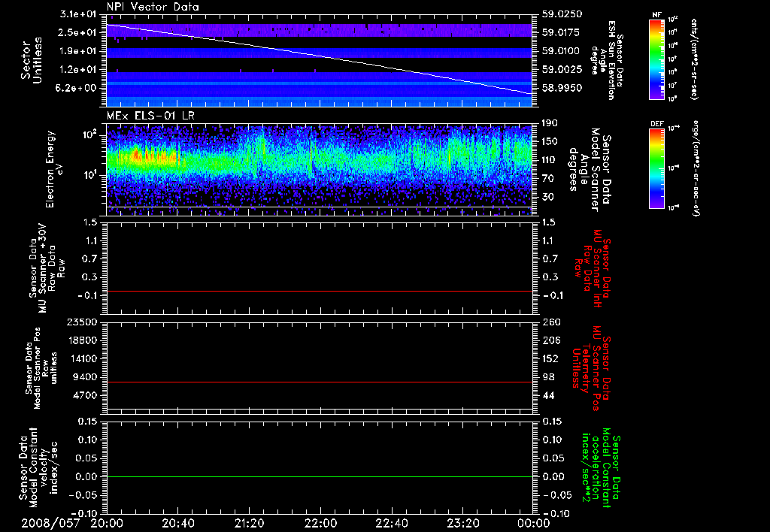
Task: Click the red MU Scanner Pos Telemetry label
Action: click(x=591, y=363)
